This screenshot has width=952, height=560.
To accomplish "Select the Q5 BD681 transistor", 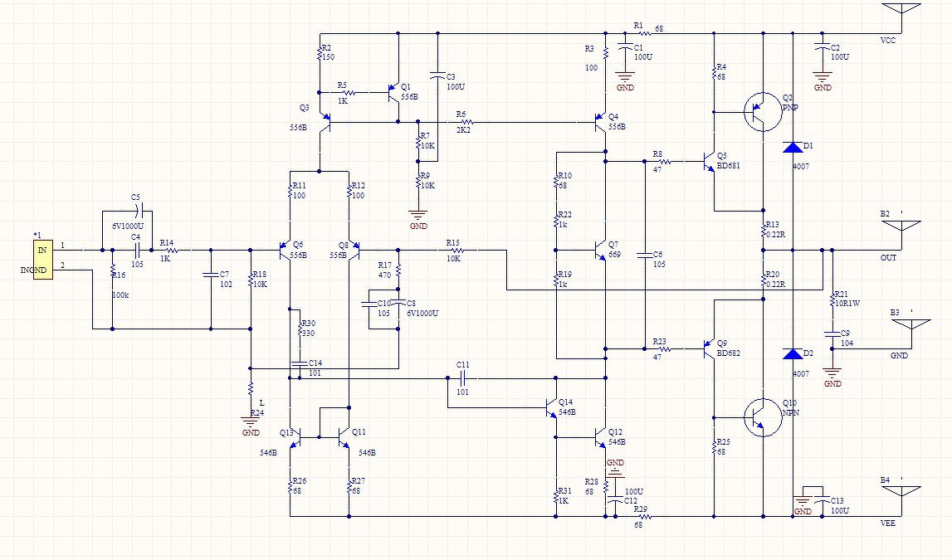I will [709, 161].
